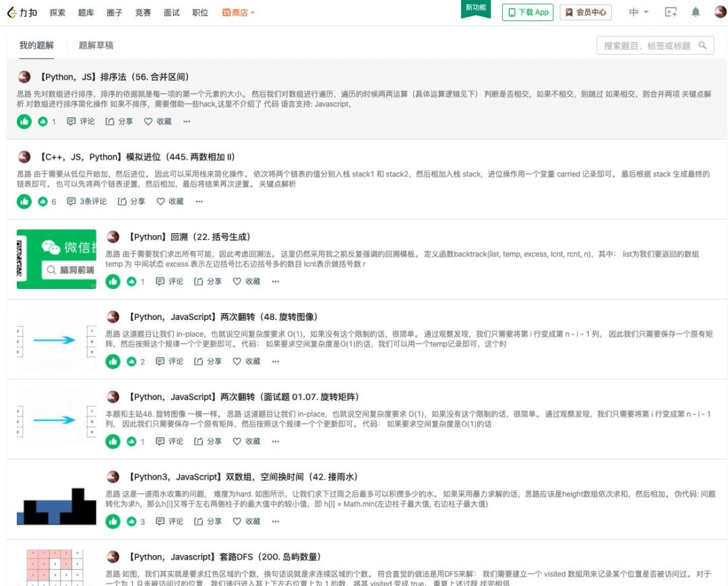Open comments on 合并区间 solution
This screenshot has width=728, height=586.
click(x=81, y=121)
